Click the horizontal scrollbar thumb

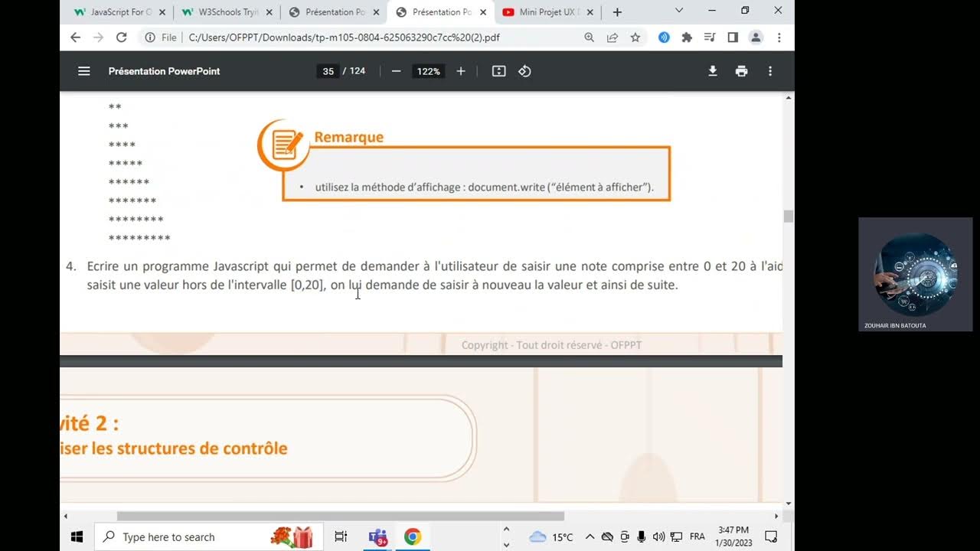(340, 516)
